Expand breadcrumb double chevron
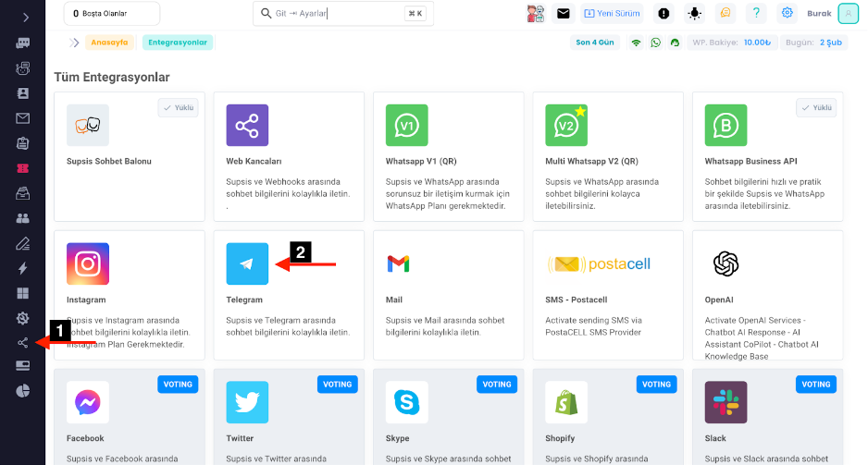868x465 pixels. point(74,43)
